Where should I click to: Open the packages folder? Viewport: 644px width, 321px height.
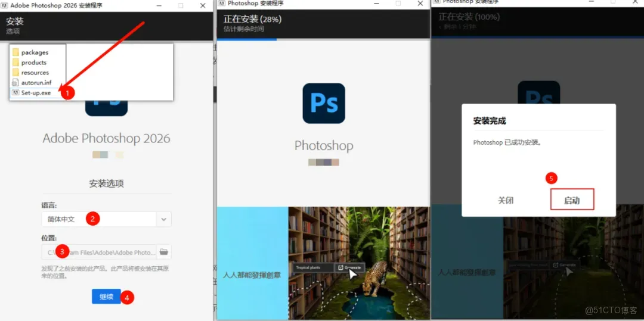click(x=30, y=52)
